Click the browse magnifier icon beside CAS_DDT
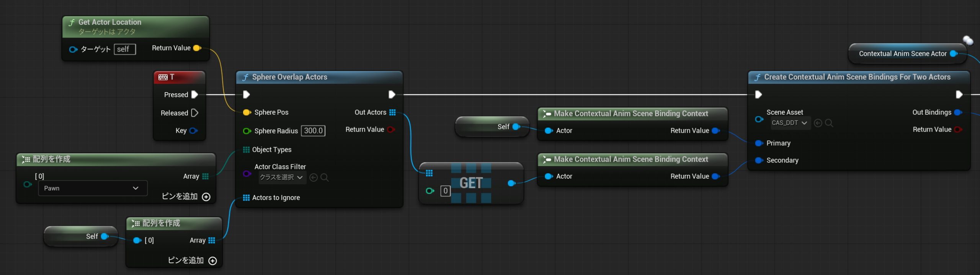This screenshot has height=275, width=980. [829, 123]
